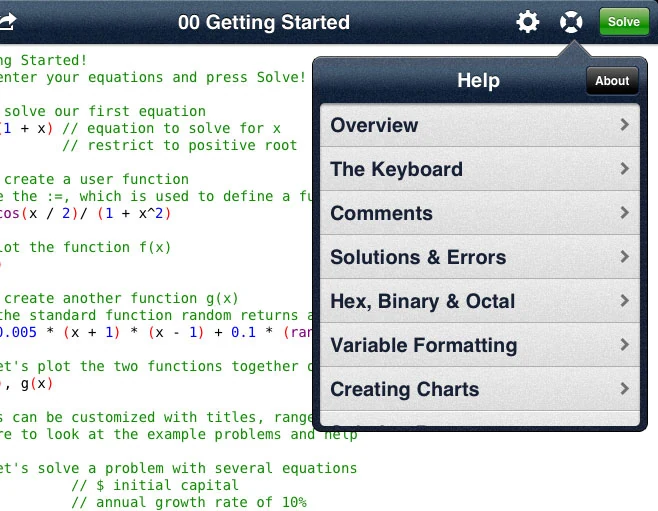
Task: Click the 'lot the function f(x)' comment
Action: click(x=86, y=247)
